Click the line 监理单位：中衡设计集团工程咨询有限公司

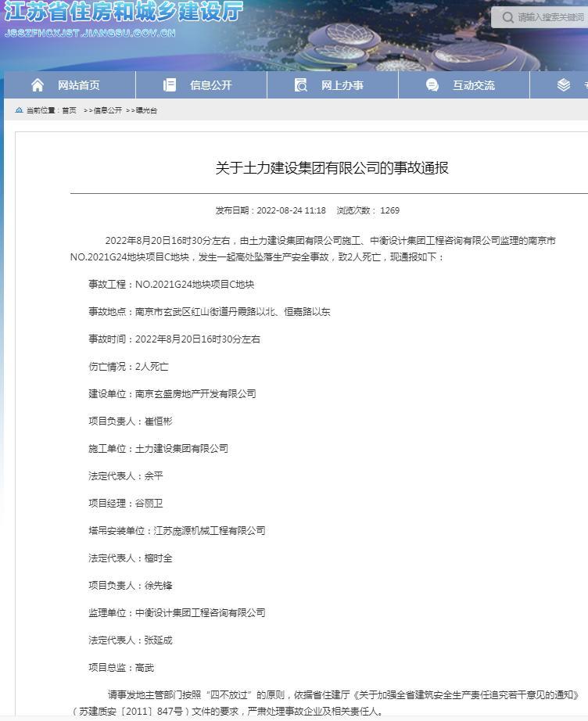(x=177, y=613)
